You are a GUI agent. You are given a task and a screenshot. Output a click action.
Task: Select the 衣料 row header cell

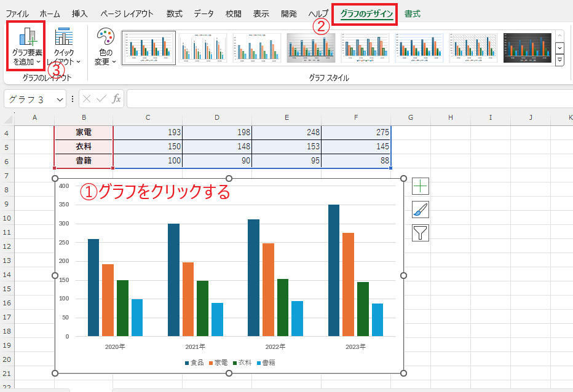84,146
